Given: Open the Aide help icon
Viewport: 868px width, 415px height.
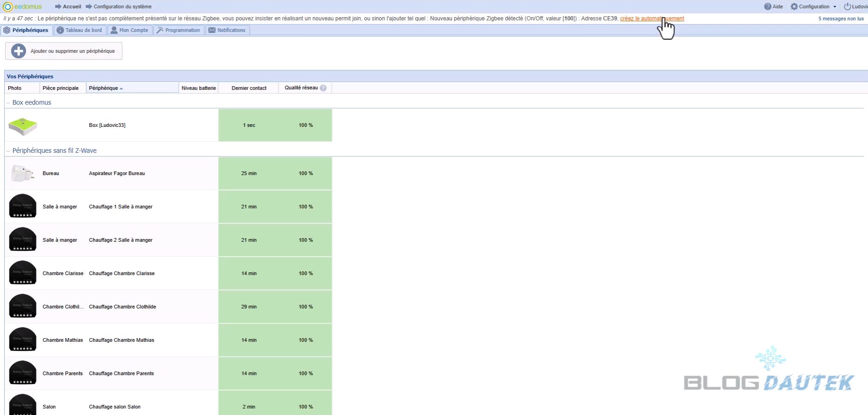Looking at the screenshot, I should point(767,6).
